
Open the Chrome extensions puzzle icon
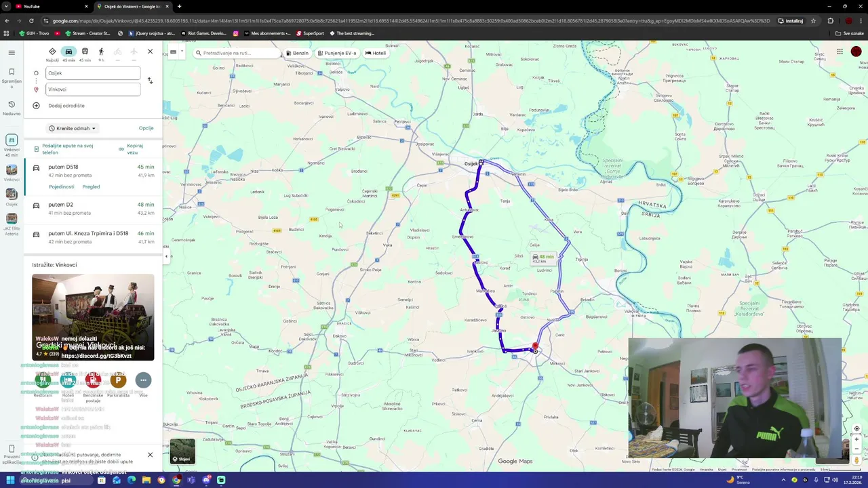[830, 21]
